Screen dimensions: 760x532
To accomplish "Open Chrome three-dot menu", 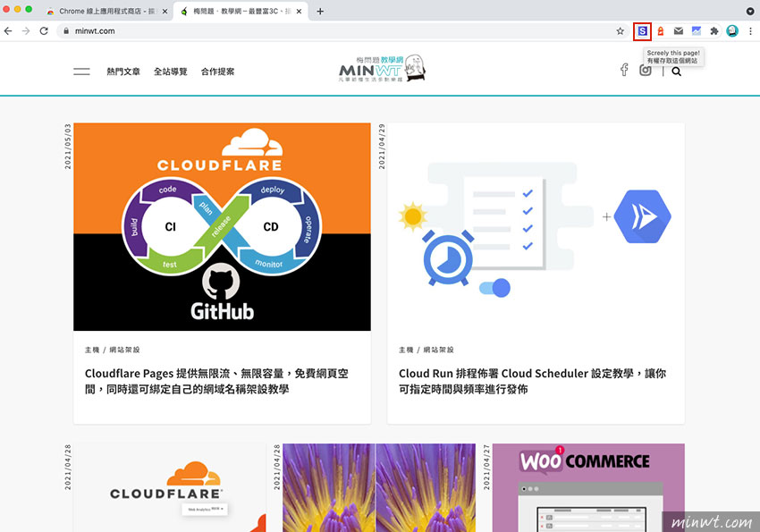I will coord(750,31).
